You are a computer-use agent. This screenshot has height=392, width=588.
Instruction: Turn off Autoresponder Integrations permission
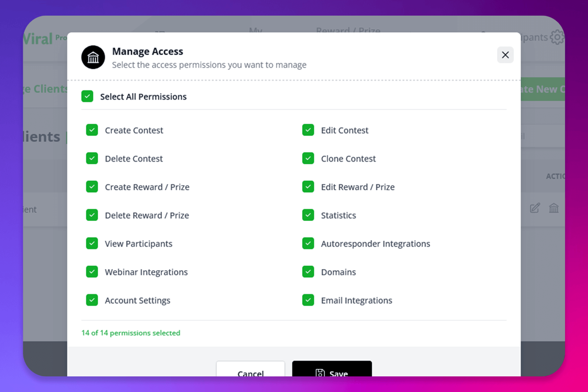coord(308,243)
